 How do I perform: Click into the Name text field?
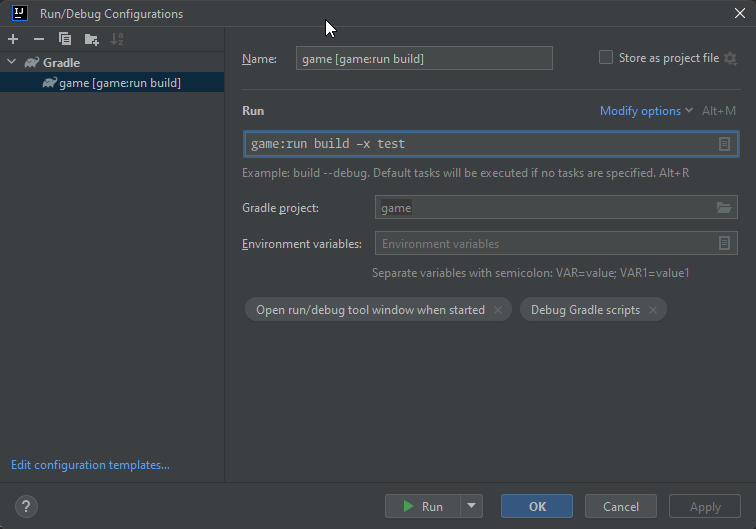click(x=424, y=59)
